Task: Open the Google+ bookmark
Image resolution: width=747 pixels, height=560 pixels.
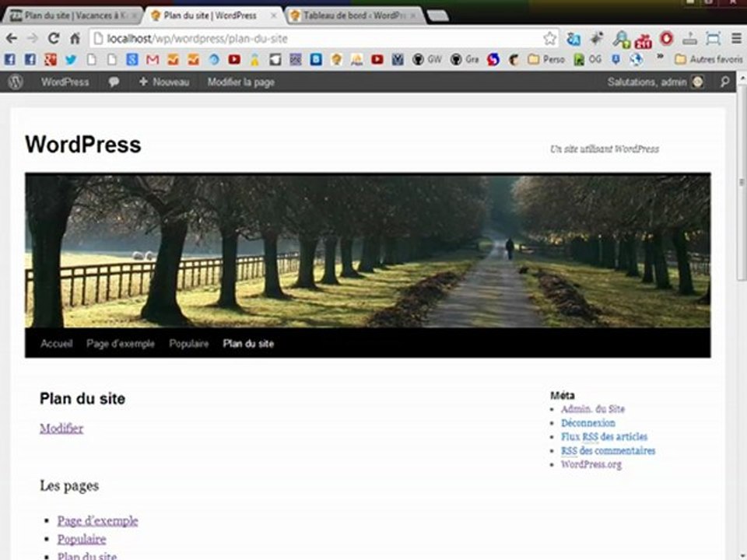Action: point(51,60)
